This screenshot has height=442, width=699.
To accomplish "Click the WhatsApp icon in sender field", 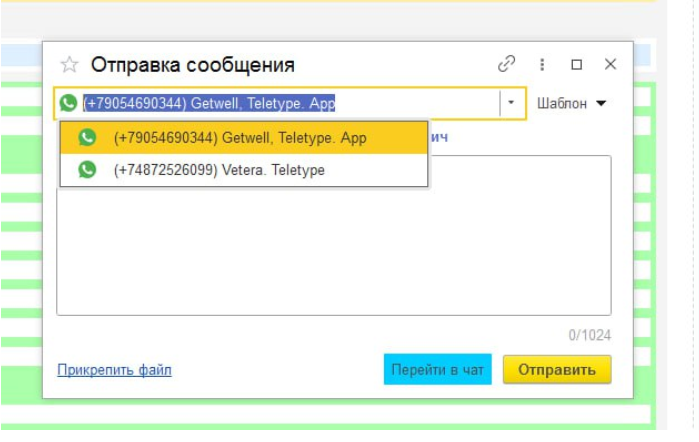I will 68,103.
